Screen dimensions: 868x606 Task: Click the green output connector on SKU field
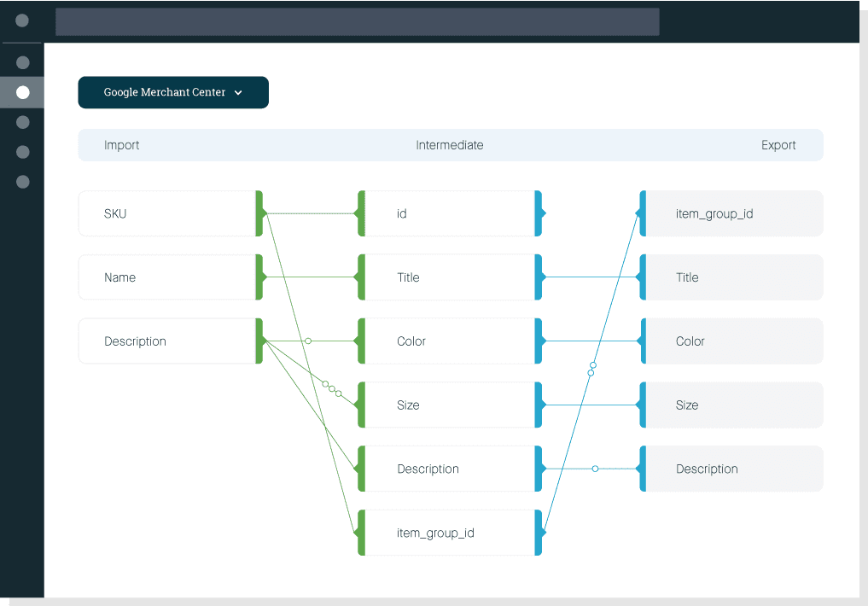(258, 213)
